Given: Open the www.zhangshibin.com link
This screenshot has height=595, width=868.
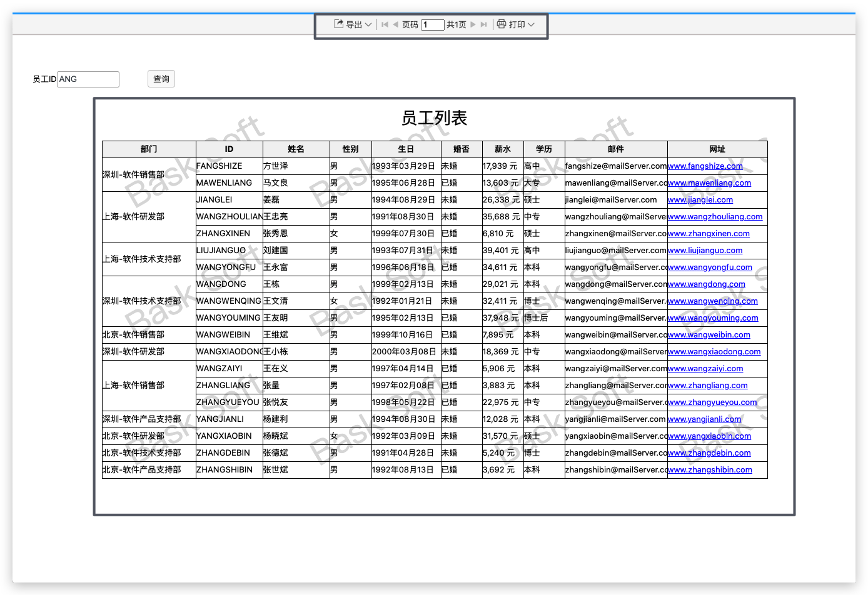Looking at the screenshot, I should pos(710,470).
